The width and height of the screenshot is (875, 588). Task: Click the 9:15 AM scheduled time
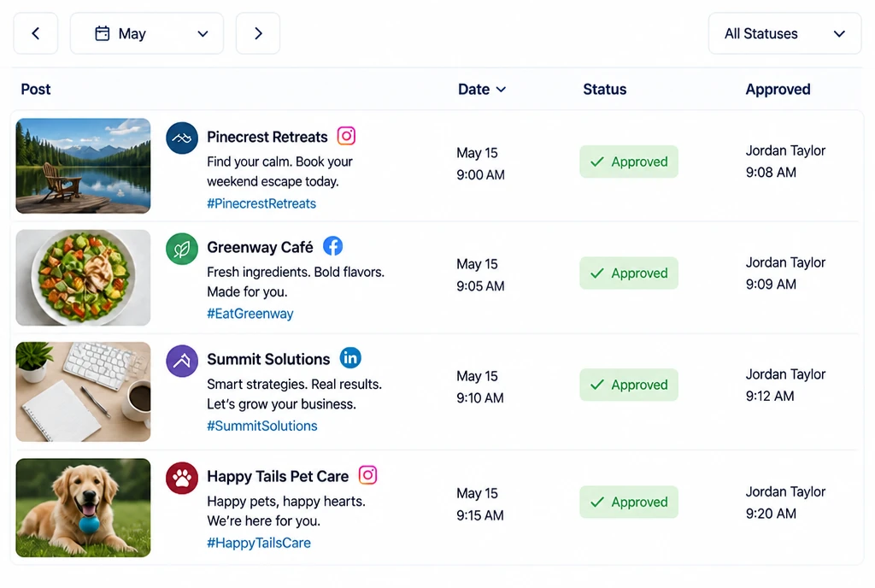pyautogui.click(x=480, y=514)
